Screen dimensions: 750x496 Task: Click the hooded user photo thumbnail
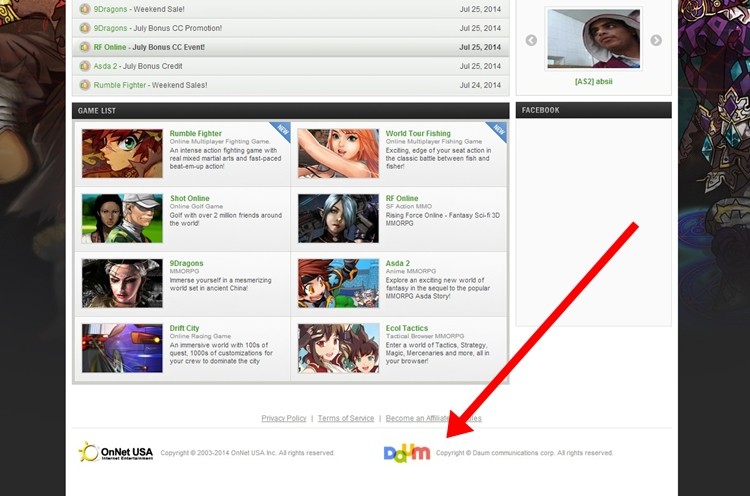click(x=593, y=39)
